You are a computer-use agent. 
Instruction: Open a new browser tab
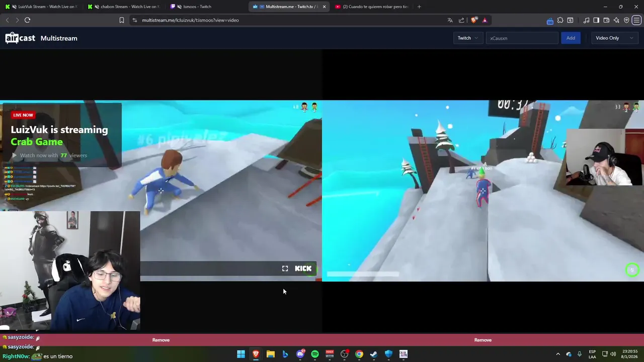(x=419, y=7)
